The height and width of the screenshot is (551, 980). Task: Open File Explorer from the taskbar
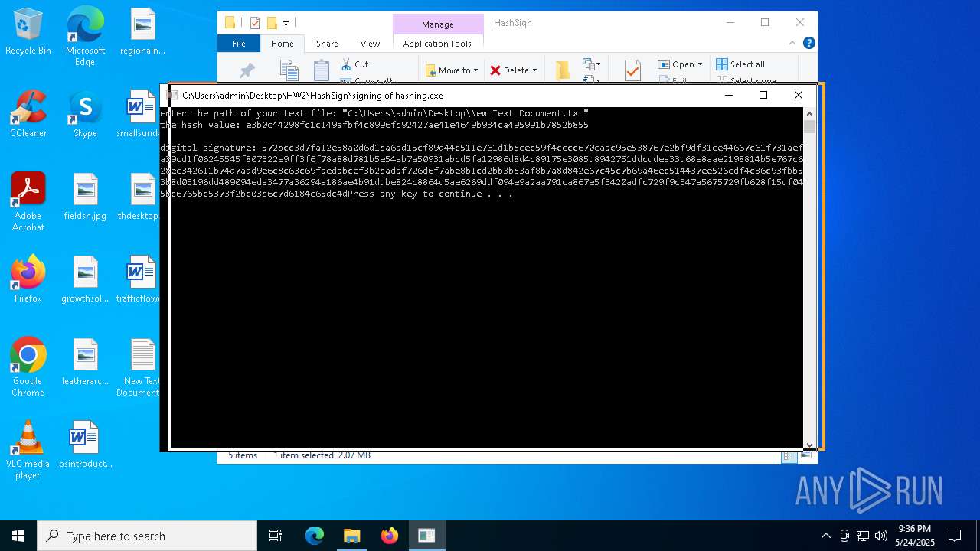point(351,536)
